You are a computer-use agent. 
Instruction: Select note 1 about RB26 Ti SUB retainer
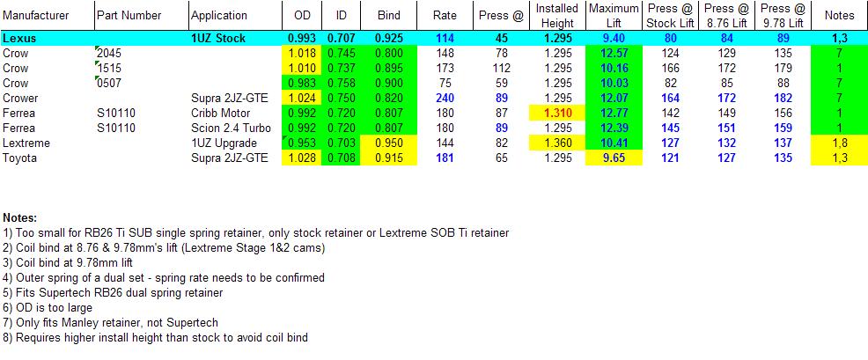pyautogui.click(x=256, y=233)
